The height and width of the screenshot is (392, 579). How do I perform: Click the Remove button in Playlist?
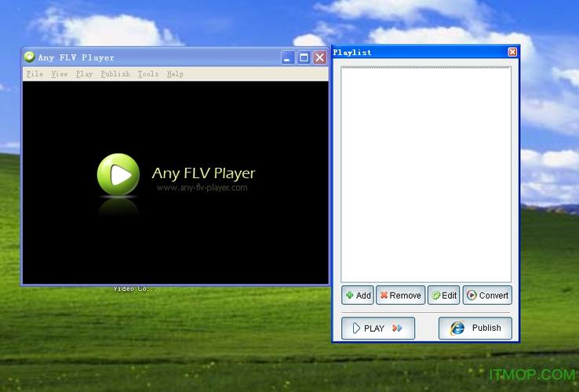[x=400, y=295]
